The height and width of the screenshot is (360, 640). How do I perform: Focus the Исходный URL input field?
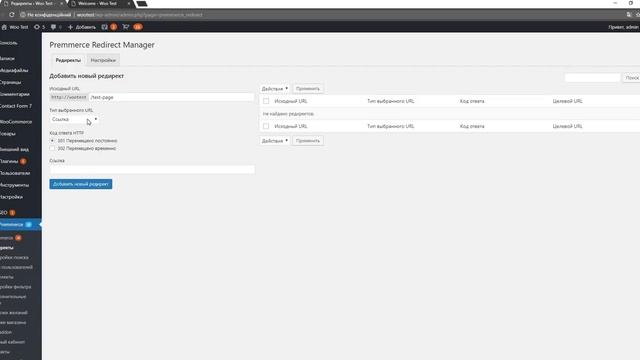click(171, 97)
